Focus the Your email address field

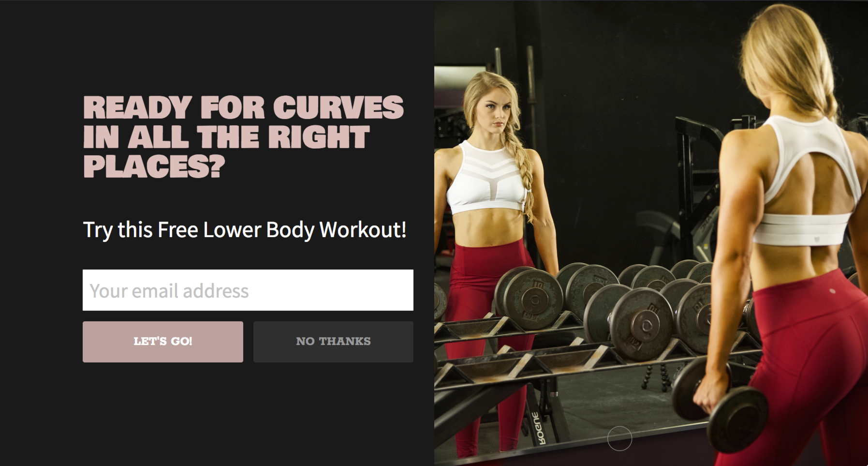pos(248,290)
